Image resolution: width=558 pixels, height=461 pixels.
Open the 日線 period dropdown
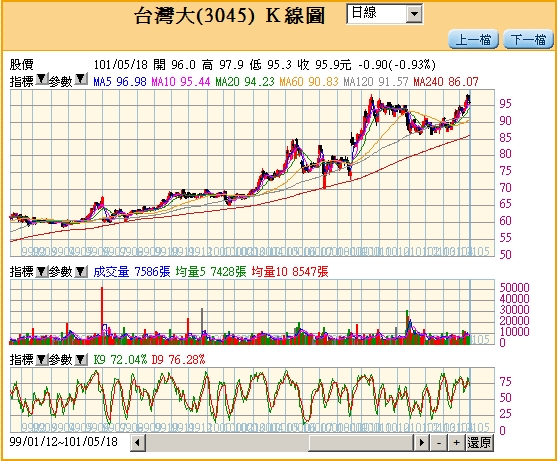pyautogui.click(x=385, y=14)
